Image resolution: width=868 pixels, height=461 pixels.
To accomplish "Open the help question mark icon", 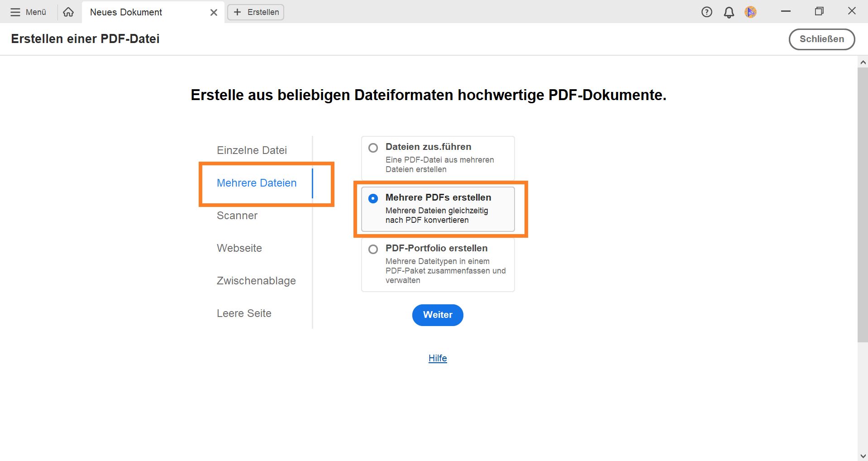I will [706, 12].
